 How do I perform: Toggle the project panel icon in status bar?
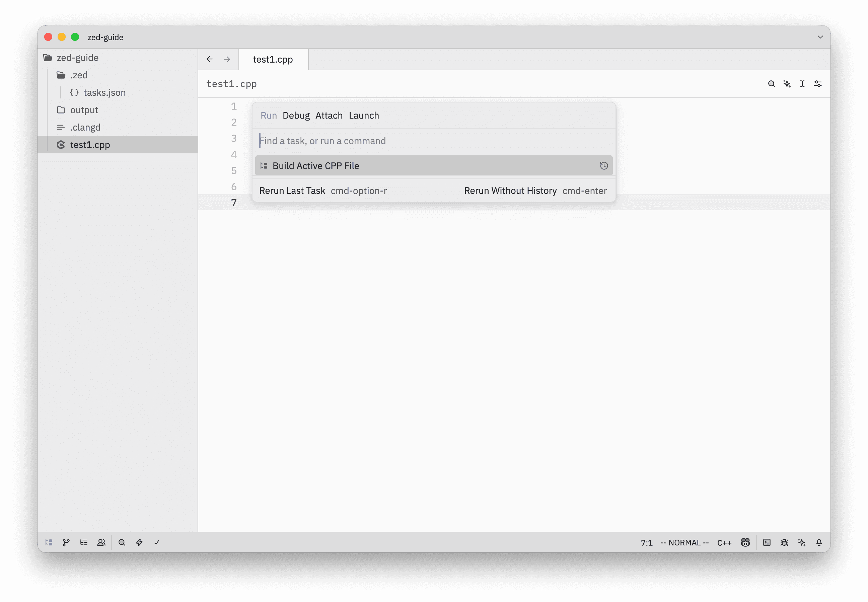[49, 542]
